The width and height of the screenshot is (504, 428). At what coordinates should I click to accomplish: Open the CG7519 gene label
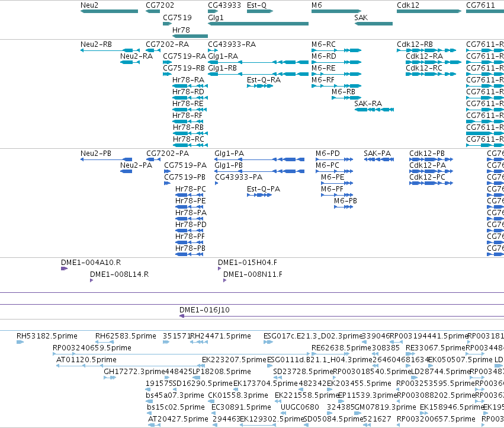coord(178,17)
